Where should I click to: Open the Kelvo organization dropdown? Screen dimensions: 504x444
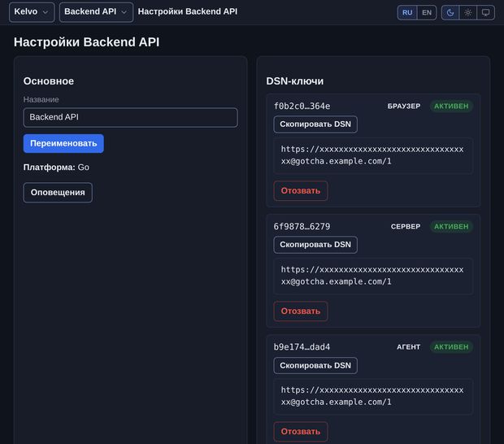[32, 12]
